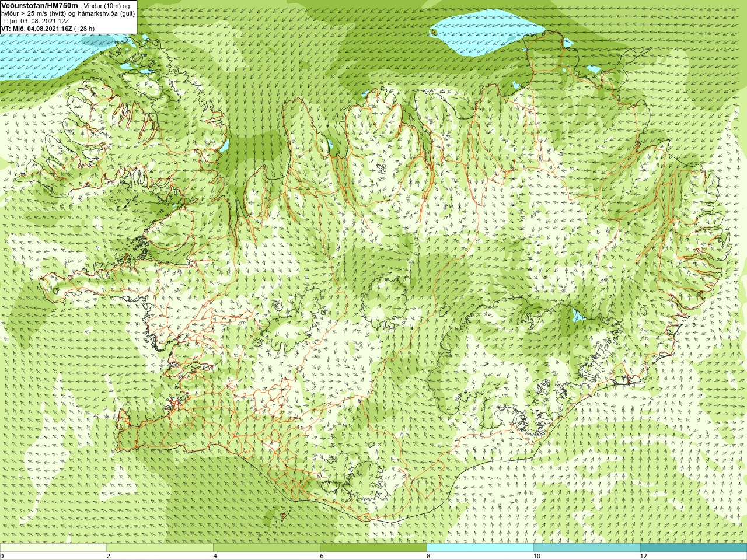Click the 'hviður > 25 m/s (hvítt)' legend line
Viewport: 747px width, 560px height.
[x=68, y=13]
